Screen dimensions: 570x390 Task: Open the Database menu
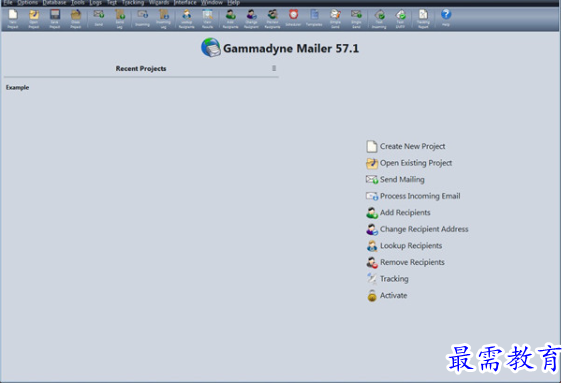coord(55,3)
